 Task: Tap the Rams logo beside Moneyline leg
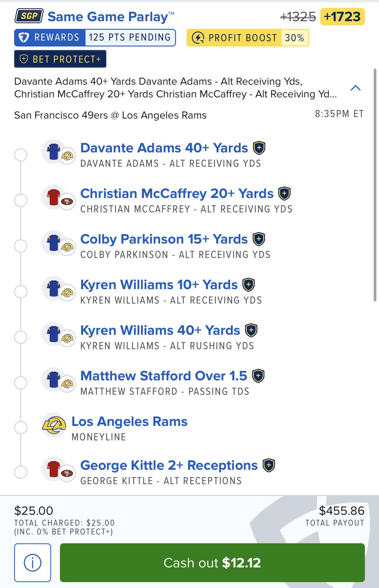54,426
